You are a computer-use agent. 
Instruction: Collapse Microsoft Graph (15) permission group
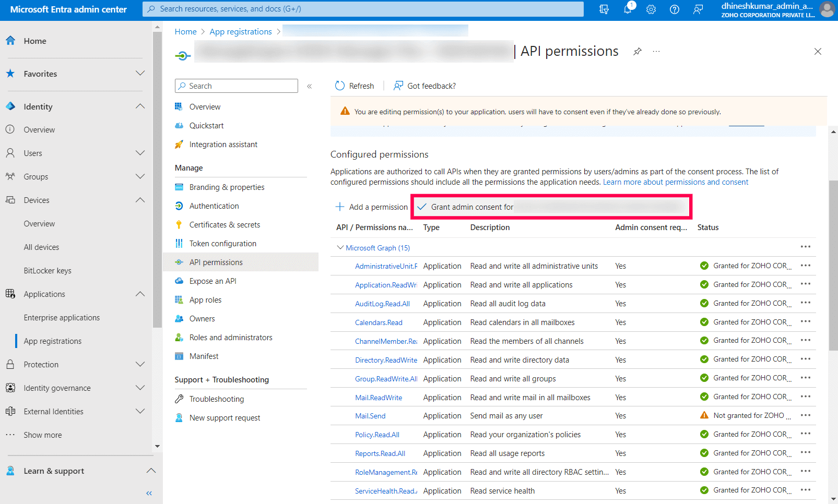click(340, 247)
